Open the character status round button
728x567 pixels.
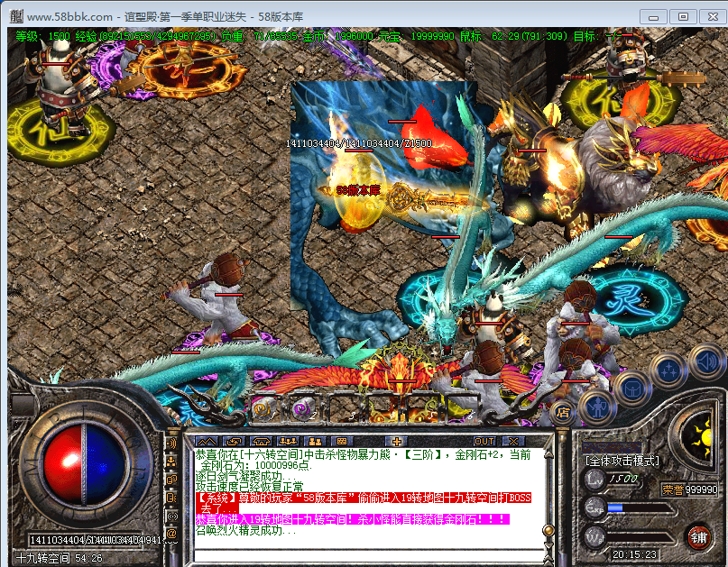click(598, 407)
